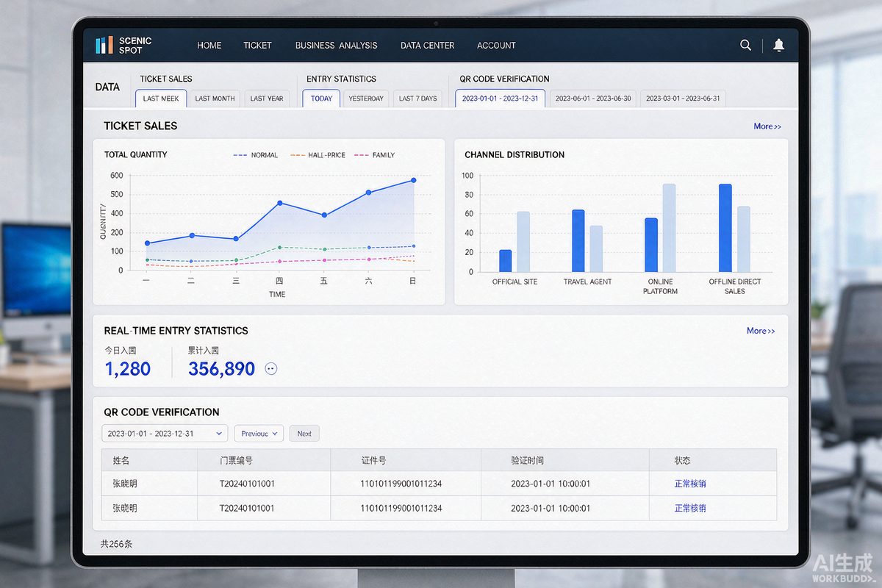This screenshot has height=588, width=882.
Task: Click the line chart's highest point at 日
Action: coord(414,180)
